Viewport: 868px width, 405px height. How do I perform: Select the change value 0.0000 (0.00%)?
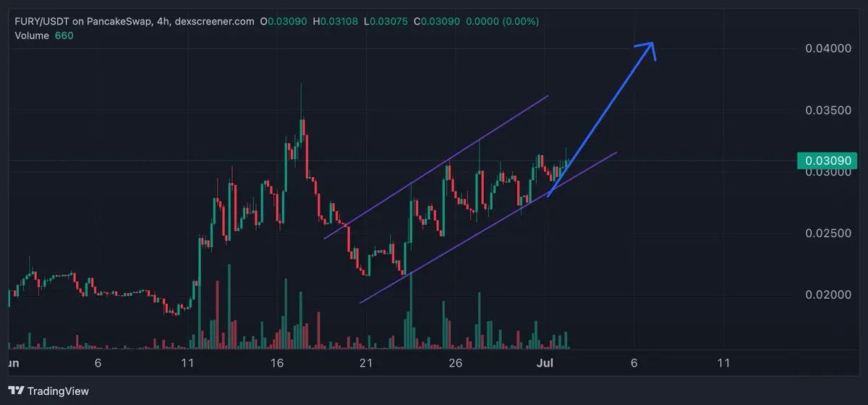pyautogui.click(x=504, y=22)
